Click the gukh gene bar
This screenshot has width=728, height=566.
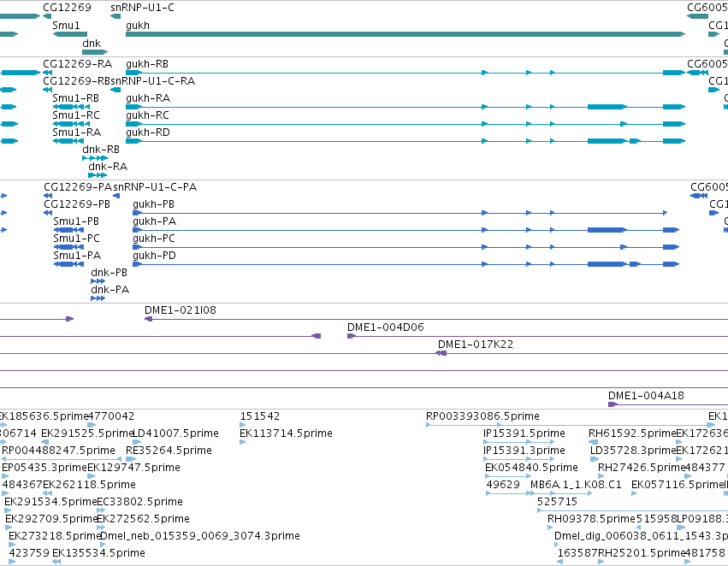point(405,34)
